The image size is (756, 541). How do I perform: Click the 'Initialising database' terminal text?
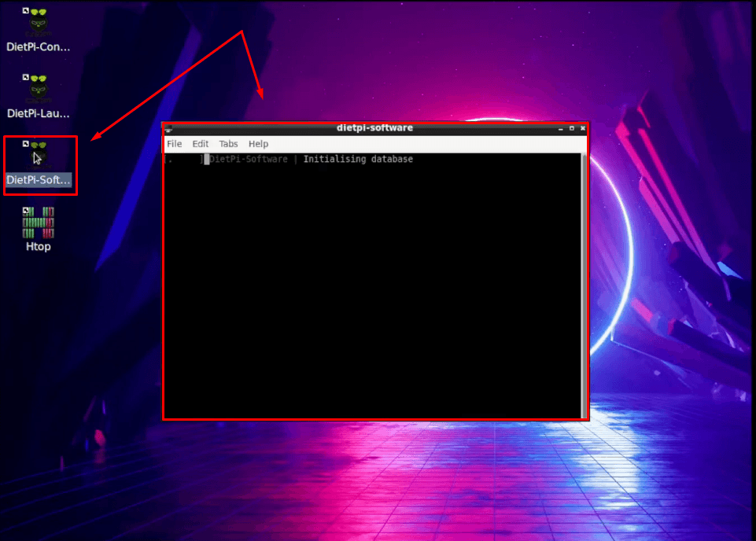358,159
